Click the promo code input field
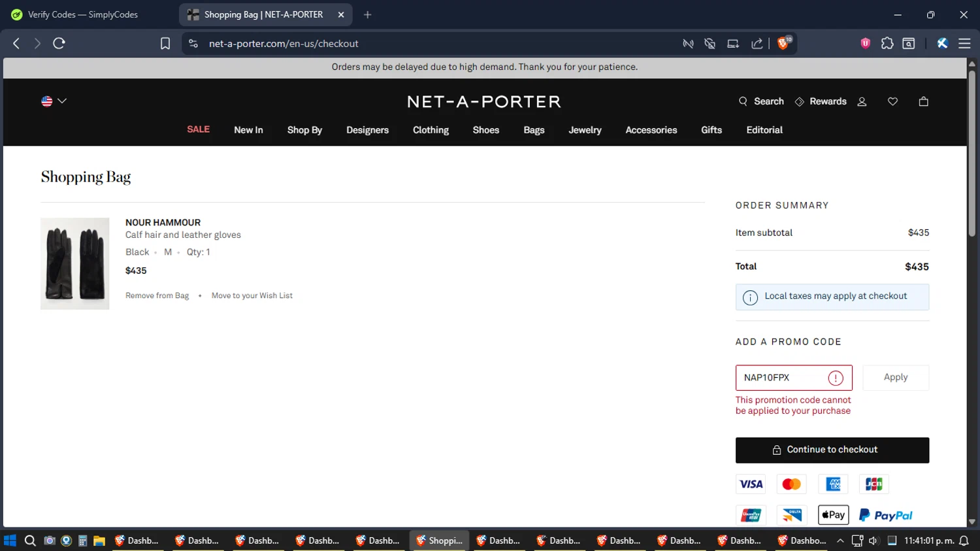Screen dimensions: 980x551 click(794, 378)
